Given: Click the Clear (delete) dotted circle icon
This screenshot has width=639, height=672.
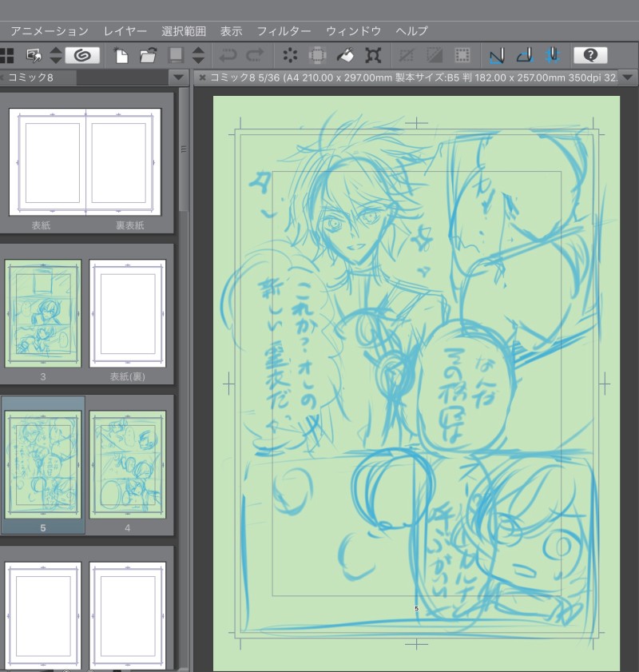Looking at the screenshot, I should tap(290, 55).
